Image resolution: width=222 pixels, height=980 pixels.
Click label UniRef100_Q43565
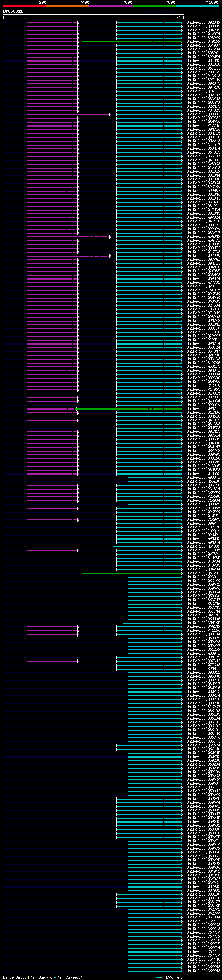point(203,473)
